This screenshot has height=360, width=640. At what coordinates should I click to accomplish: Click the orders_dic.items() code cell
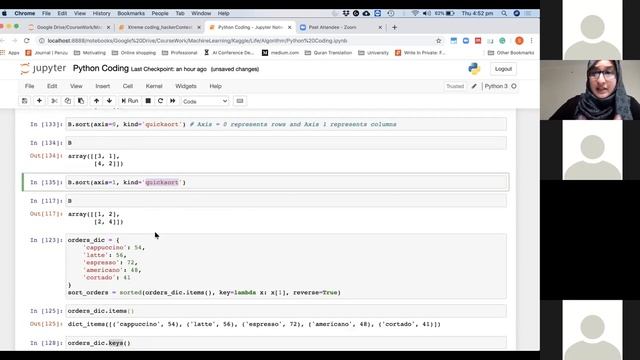(286, 311)
